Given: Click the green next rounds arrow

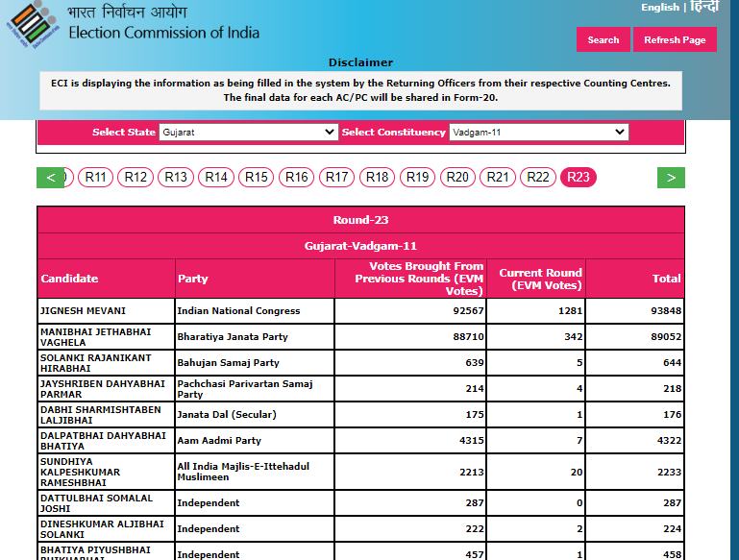Looking at the screenshot, I should click(x=671, y=177).
